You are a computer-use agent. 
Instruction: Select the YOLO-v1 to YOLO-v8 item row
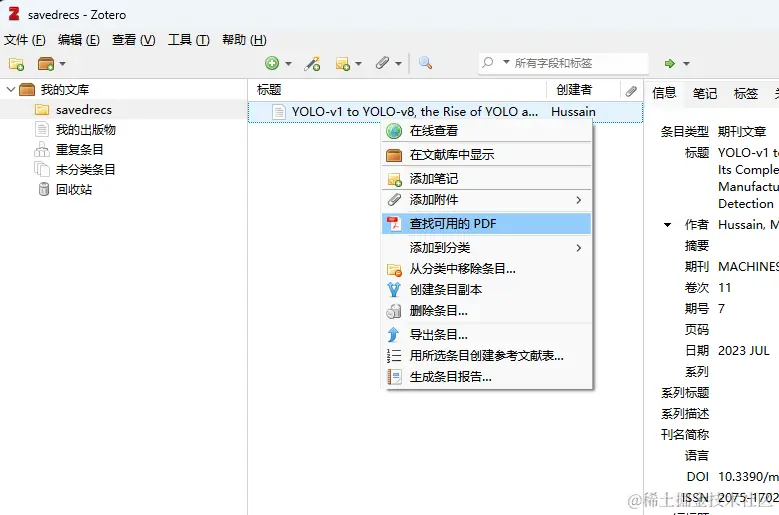(x=445, y=112)
